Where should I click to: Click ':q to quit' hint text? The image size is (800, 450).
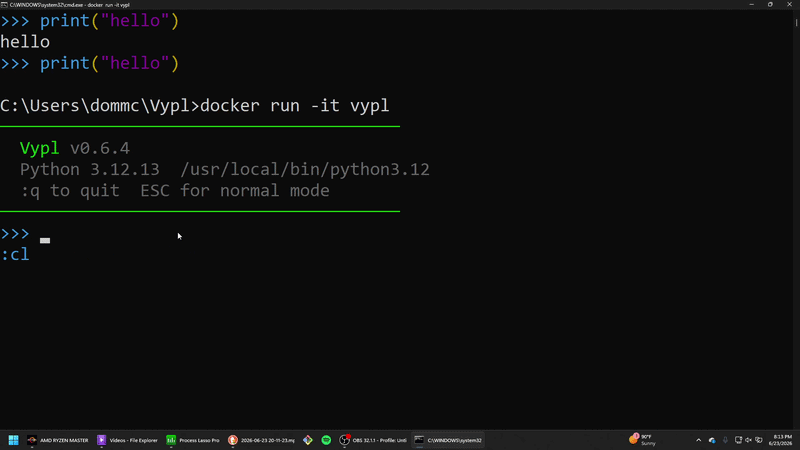point(70,191)
